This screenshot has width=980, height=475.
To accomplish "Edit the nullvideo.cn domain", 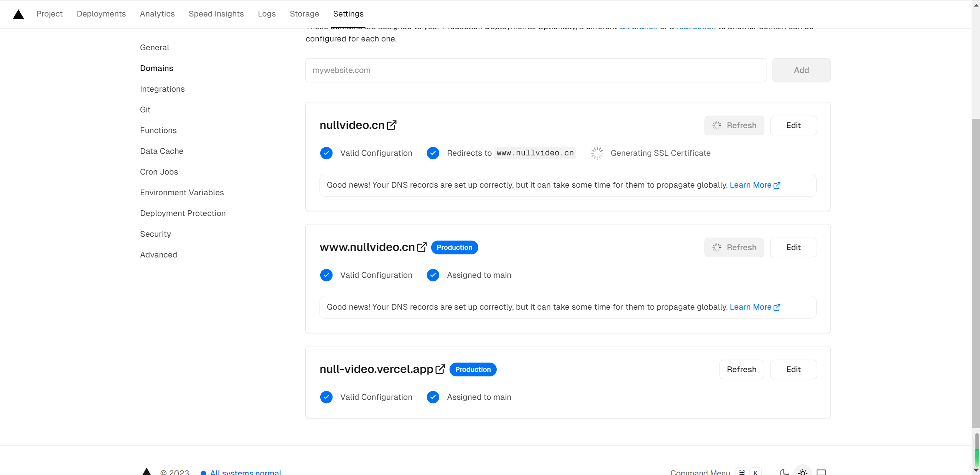I will (793, 125).
